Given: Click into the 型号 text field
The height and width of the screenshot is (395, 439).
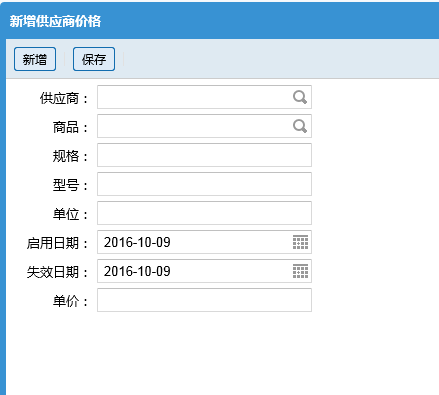Looking at the screenshot, I should point(204,184).
